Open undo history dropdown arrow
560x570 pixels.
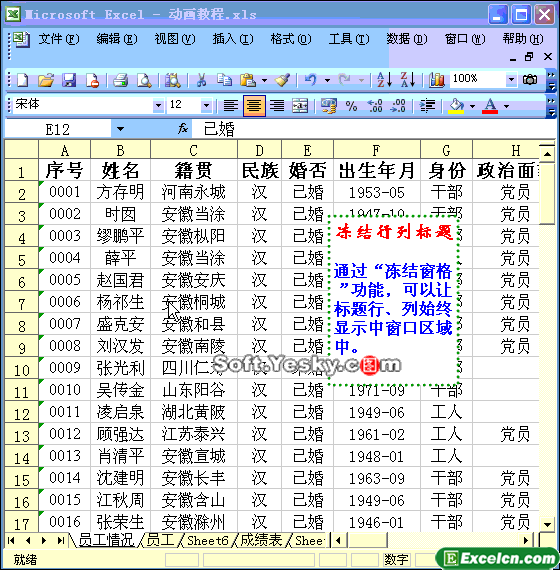327,80
